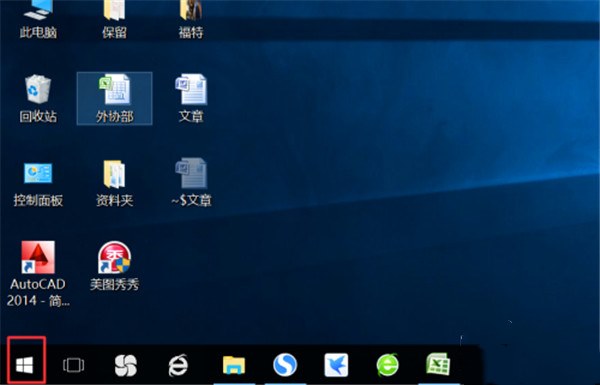Open the blue bird app in taskbar

click(336, 365)
